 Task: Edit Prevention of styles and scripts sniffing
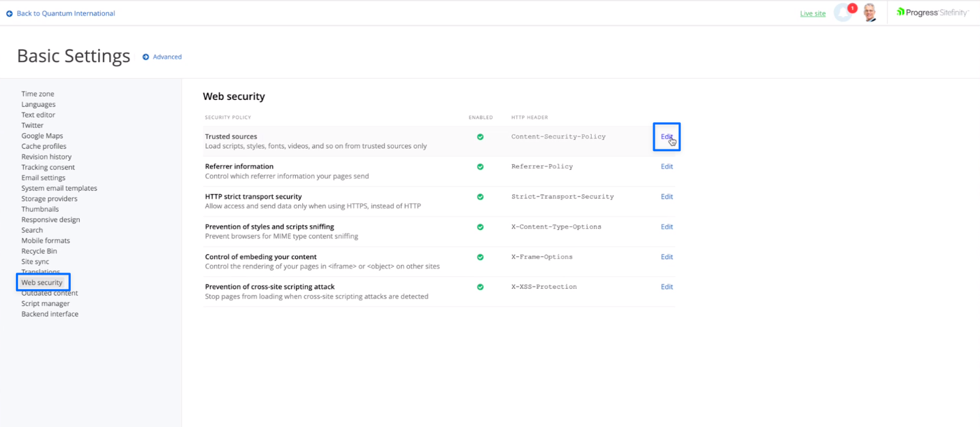tap(667, 227)
